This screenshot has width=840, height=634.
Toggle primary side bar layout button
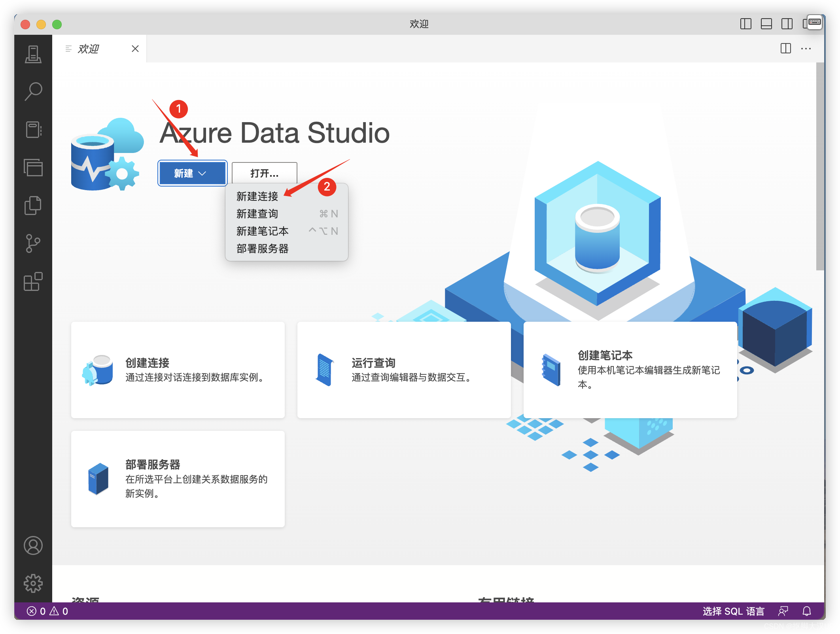pyautogui.click(x=745, y=24)
